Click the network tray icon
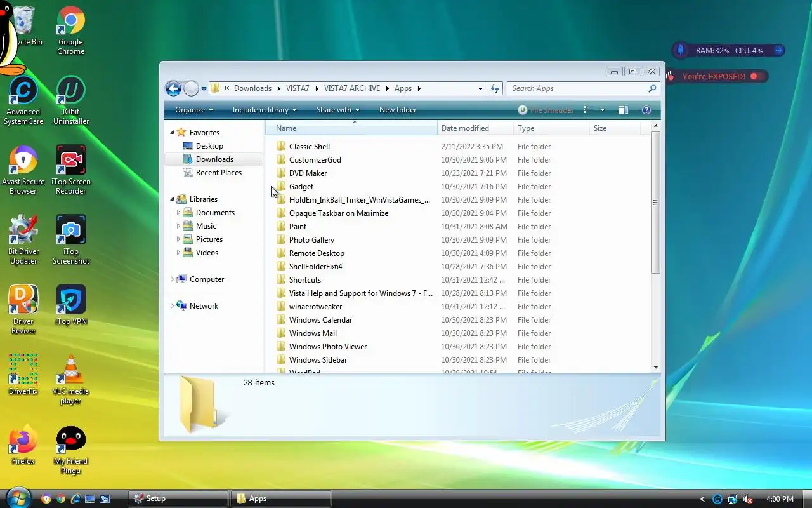 pyautogui.click(x=733, y=499)
